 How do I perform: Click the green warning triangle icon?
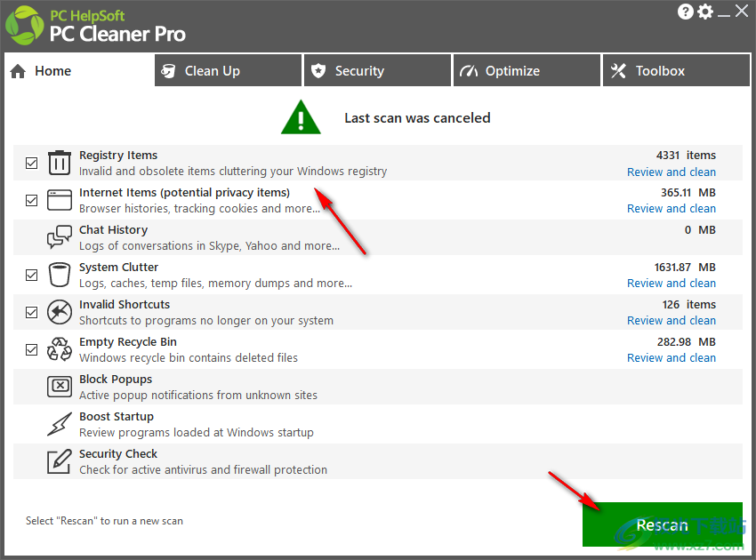click(x=301, y=117)
